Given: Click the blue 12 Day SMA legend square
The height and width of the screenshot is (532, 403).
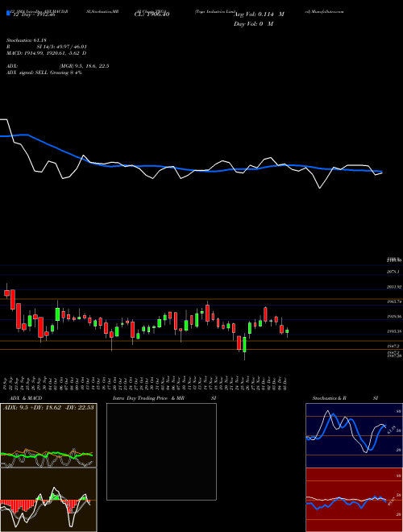Looking at the screenshot, I should click(9, 14).
